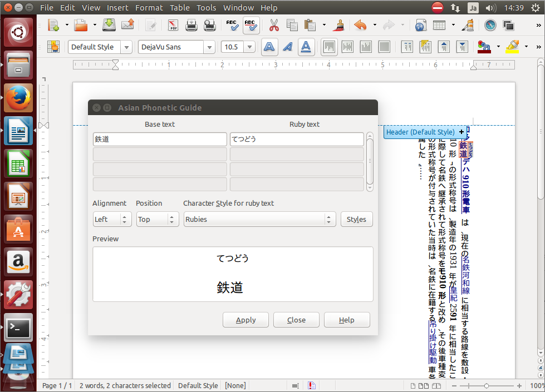
Task: Open the Navigator compass icon
Action: click(490, 25)
